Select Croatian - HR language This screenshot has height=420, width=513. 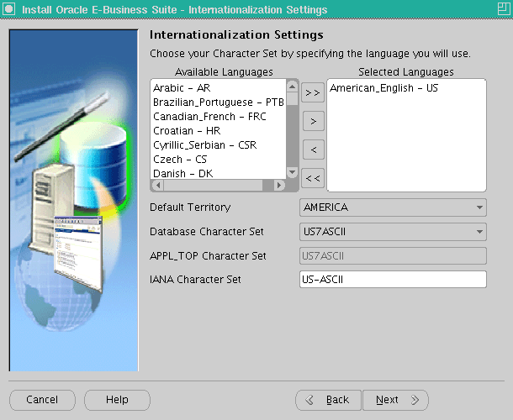click(218, 131)
